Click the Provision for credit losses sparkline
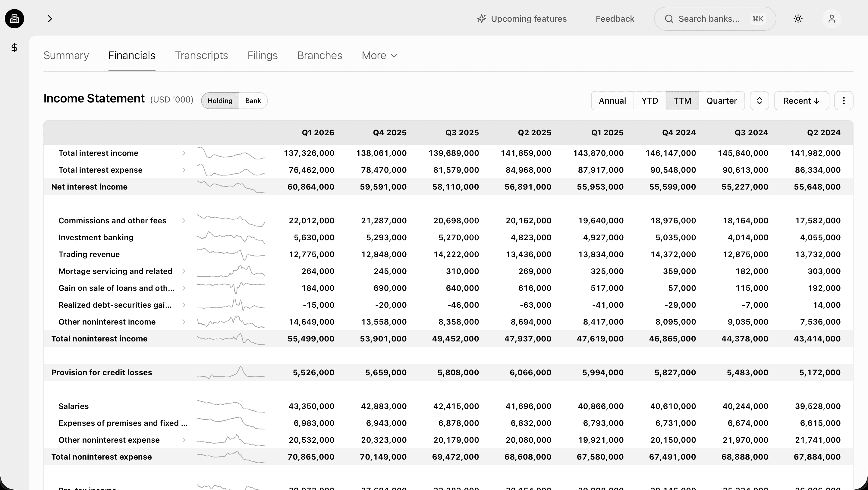The image size is (868, 490). [231, 372]
